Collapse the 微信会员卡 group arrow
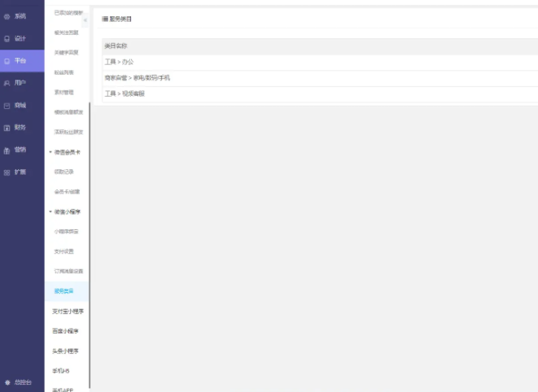Image resolution: width=538 pixels, height=392 pixels. (50, 152)
